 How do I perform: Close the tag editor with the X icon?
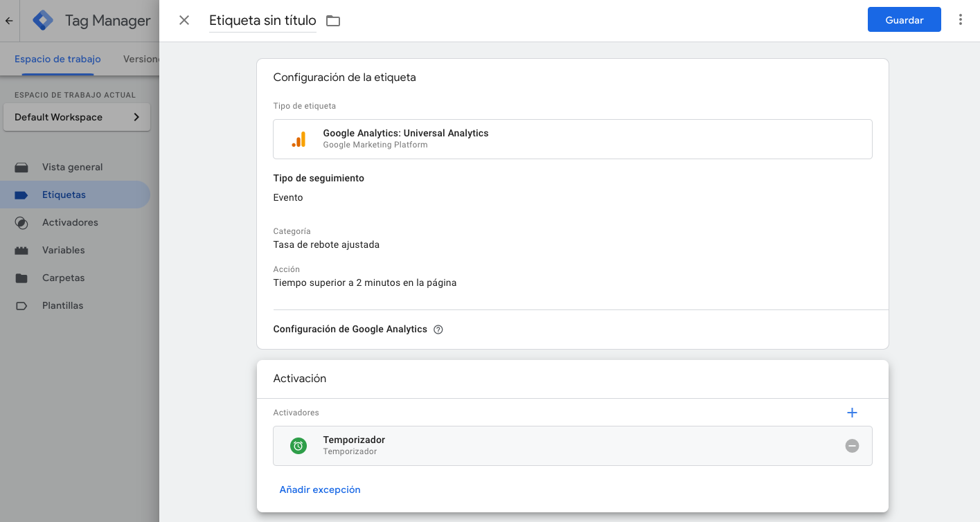tap(184, 20)
